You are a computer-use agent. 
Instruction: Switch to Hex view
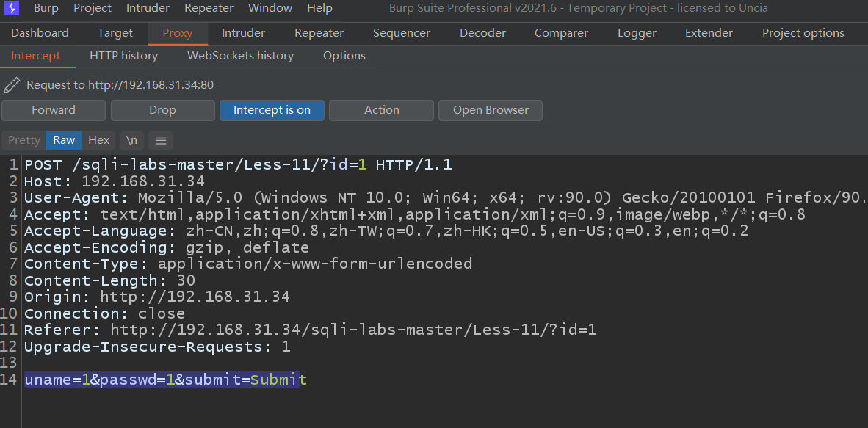[x=99, y=141]
